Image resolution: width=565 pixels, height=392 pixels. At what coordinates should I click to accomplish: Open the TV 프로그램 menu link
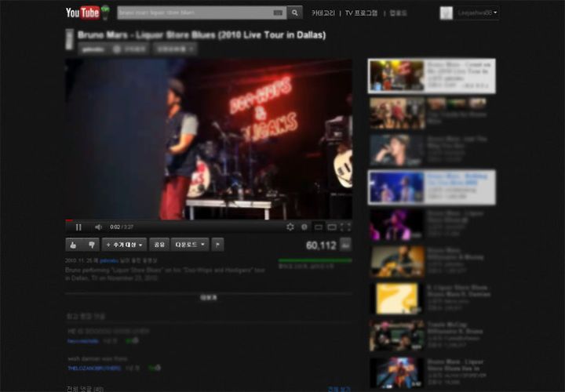click(362, 13)
